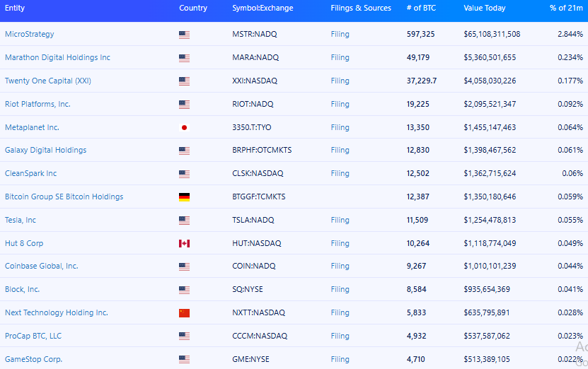Click the US flag in Coinbase Global row
This screenshot has height=369, width=588.
pyautogui.click(x=184, y=266)
